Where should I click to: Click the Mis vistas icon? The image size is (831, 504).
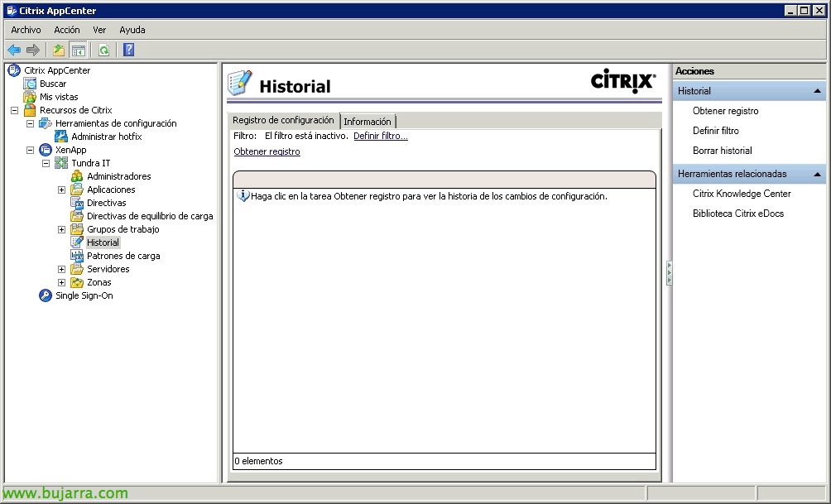(30, 97)
